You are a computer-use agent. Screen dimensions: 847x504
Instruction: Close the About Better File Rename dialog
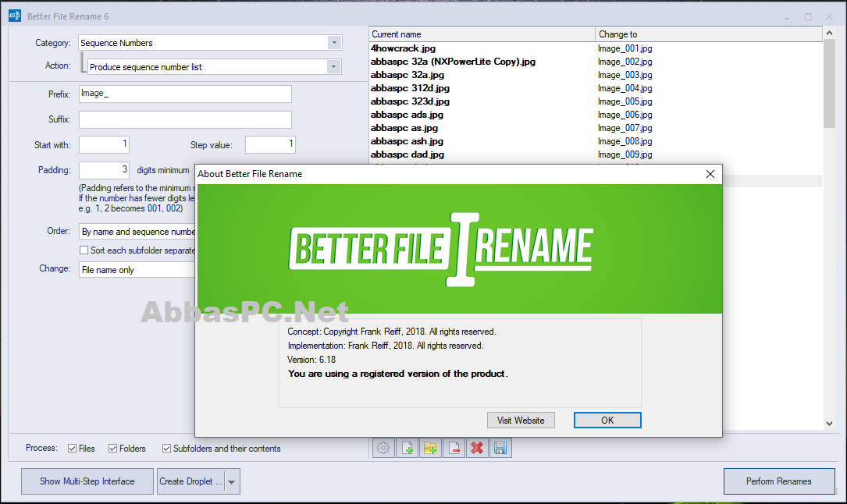[710, 174]
